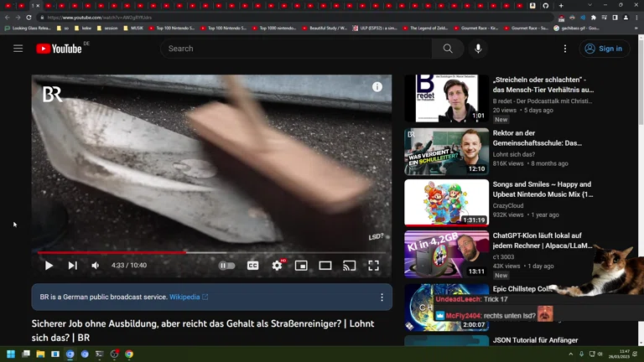The width and height of the screenshot is (644, 362).
Task: Open 'Beautiful Study / W...' bookmark
Action: click(x=325, y=28)
